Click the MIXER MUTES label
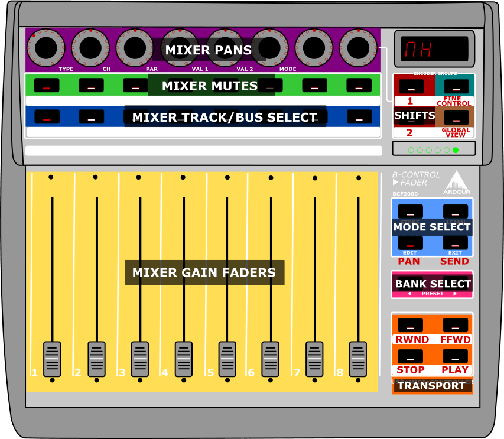Screen dimensions: 504x439 coord(210,86)
